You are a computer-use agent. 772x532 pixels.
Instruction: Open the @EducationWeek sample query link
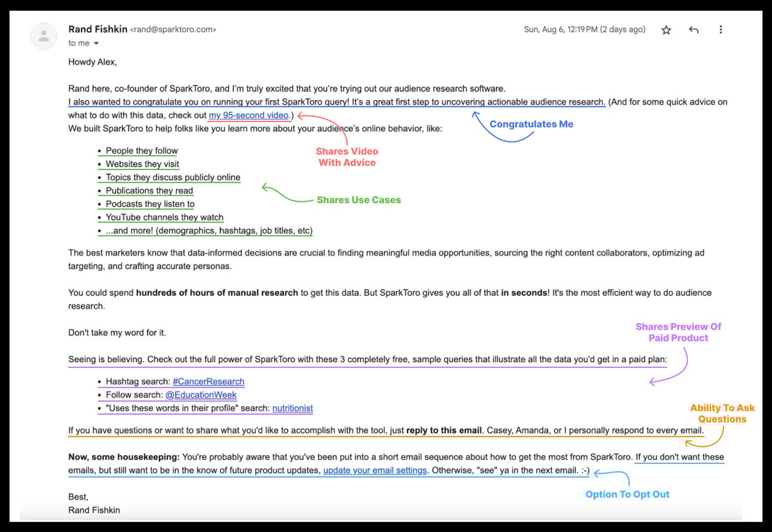click(201, 395)
